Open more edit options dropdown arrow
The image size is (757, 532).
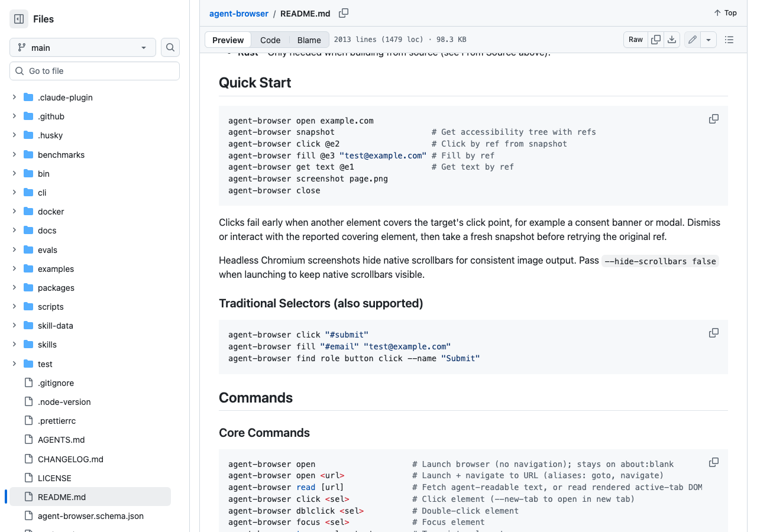(x=709, y=40)
